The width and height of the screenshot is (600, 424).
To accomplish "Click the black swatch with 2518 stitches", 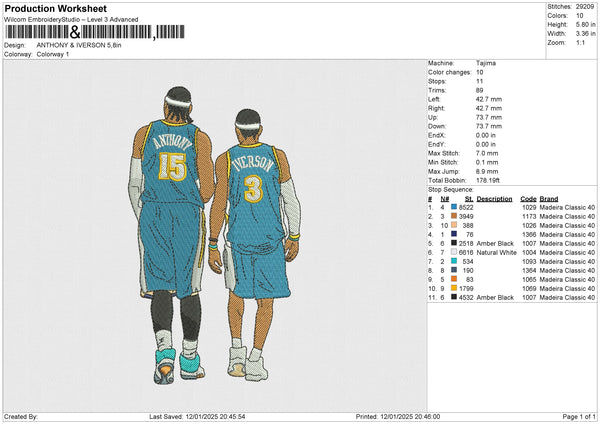I will click(x=454, y=243).
